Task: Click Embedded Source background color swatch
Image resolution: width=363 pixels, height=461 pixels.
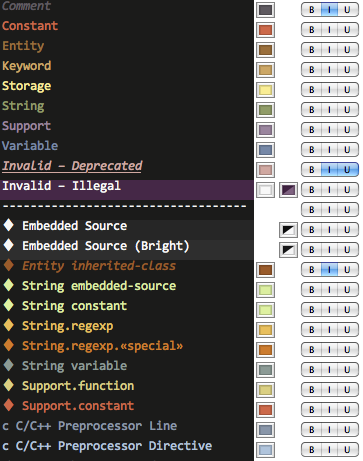Action: click(288, 230)
